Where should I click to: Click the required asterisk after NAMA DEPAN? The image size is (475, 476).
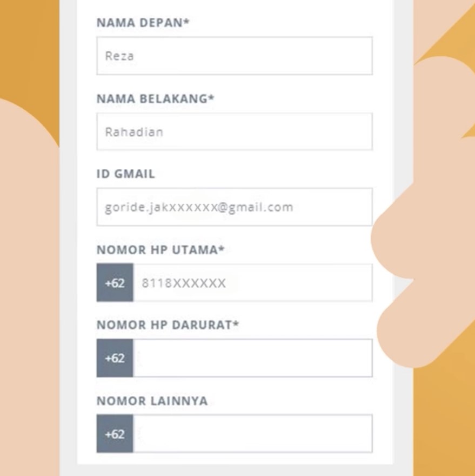coord(186,21)
